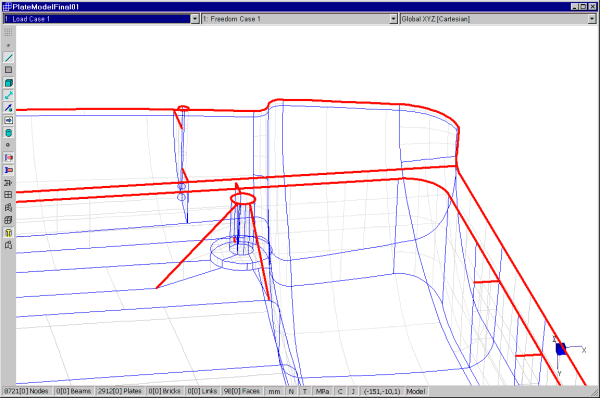
Task: Click the blue cube on axis triad
Action: coord(561,349)
